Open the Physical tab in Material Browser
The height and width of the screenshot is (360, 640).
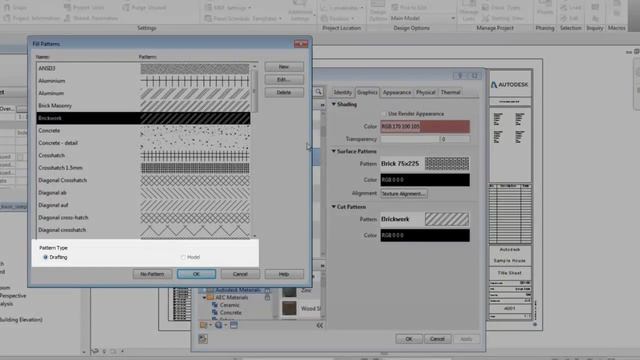point(426,92)
